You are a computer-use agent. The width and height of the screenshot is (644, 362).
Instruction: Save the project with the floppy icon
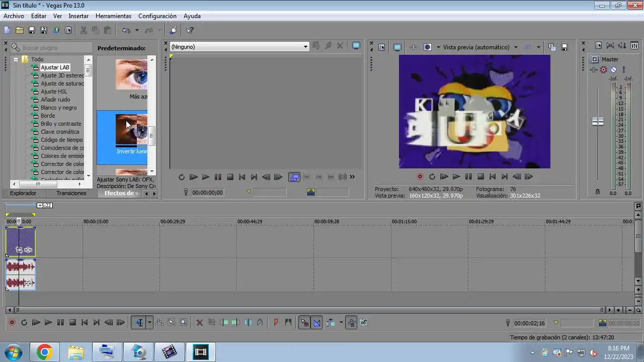(32, 30)
